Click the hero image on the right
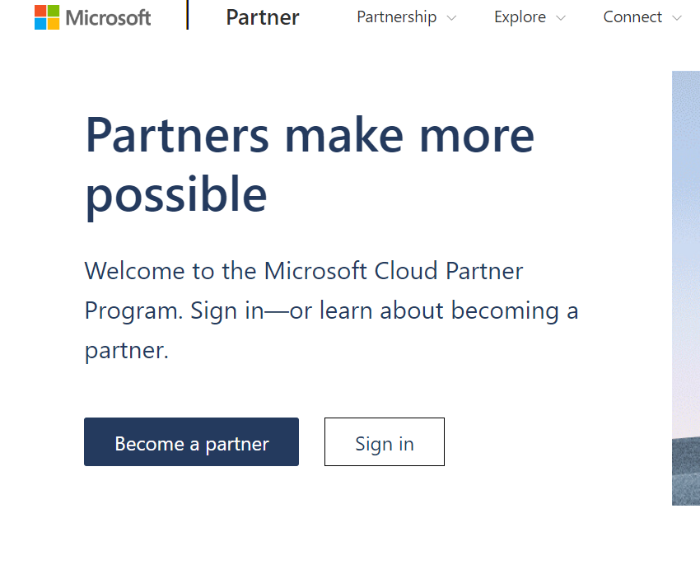The width and height of the screenshot is (700, 588). [x=686, y=288]
